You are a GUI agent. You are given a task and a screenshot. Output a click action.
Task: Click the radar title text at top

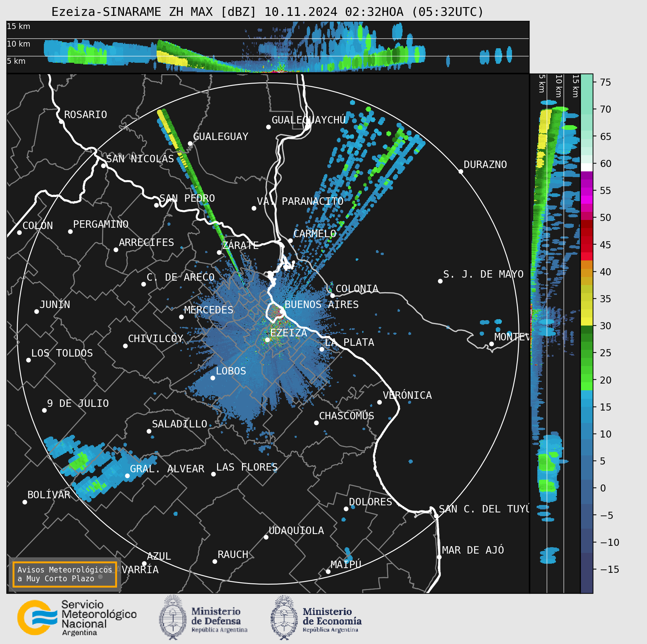(267, 12)
